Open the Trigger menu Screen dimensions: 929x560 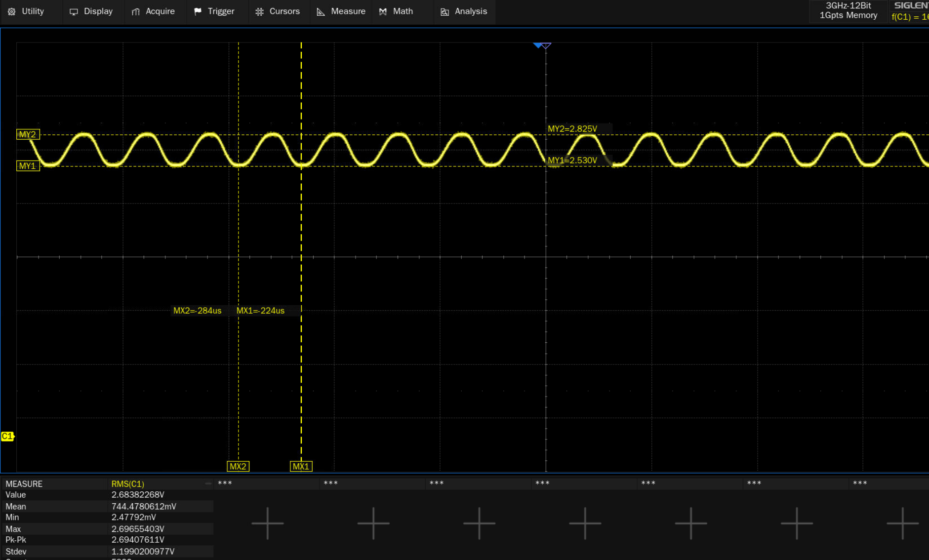click(215, 11)
